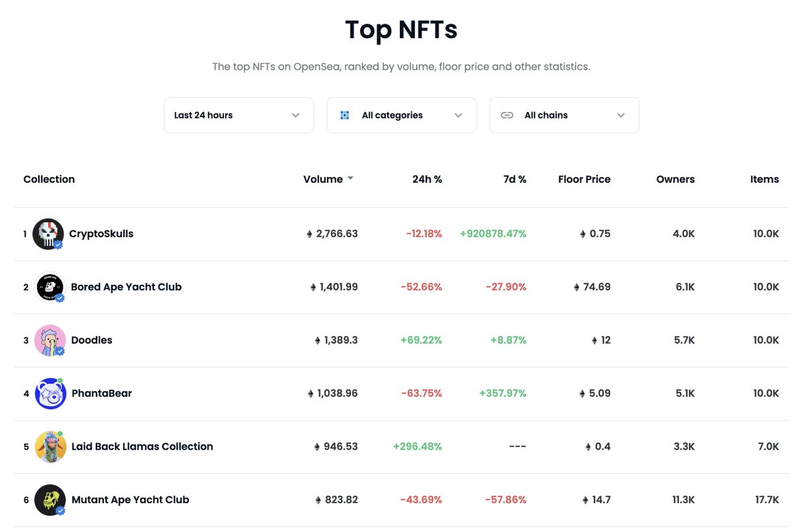Open the Doodles collection avatar
Screen dimensions: 804x532
click(50, 340)
